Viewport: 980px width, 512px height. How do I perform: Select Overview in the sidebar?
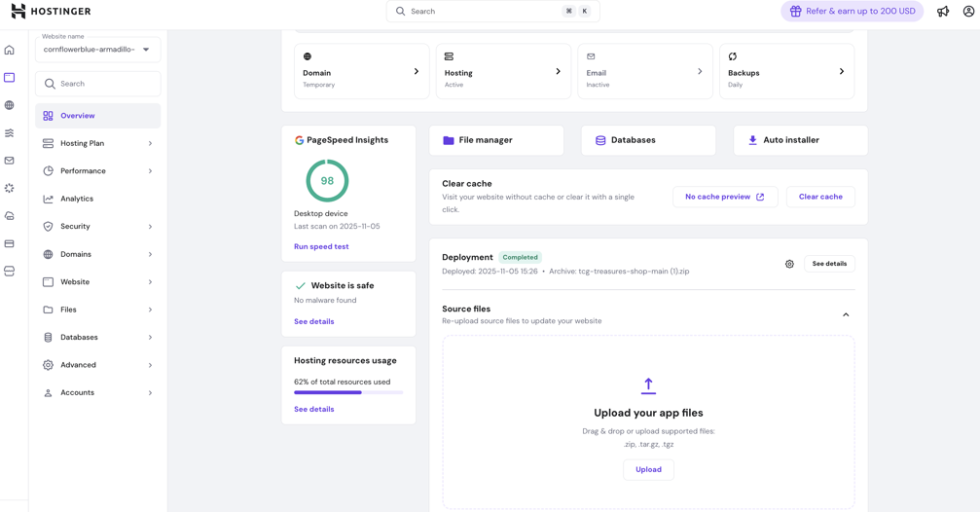(x=78, y=116)
